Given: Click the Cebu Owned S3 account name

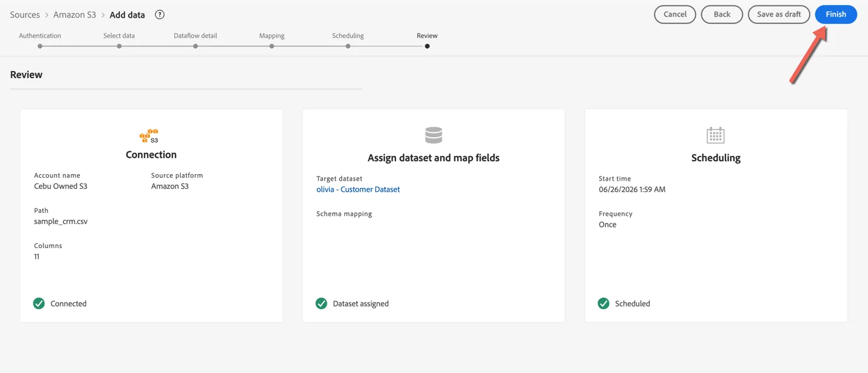Looking at the screenshot, I should coord(60,186).
